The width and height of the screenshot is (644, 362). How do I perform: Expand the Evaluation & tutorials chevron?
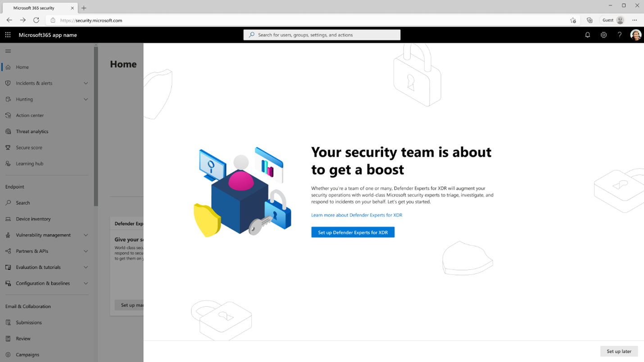pyautogui.click(x=86, y=267)
